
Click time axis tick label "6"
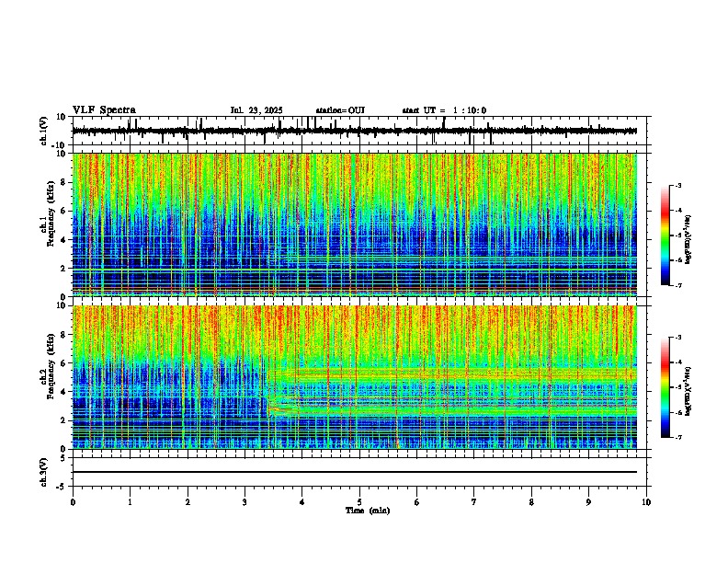click(417, 502)
